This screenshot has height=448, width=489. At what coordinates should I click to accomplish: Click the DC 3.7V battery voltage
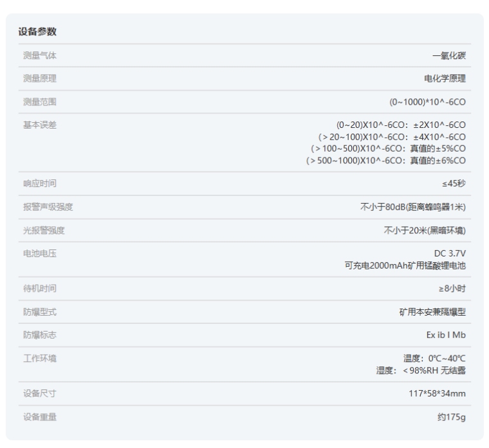[450, 253]
